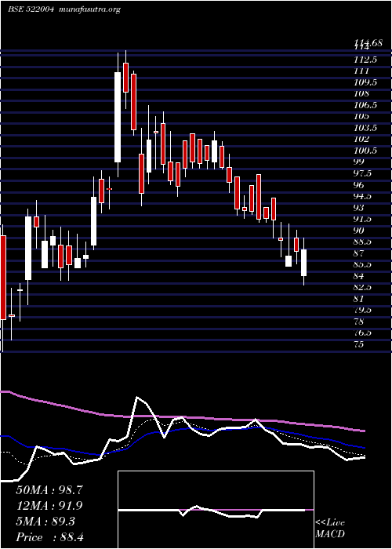Click the '<<Live MACD' label
392x549 pixels.
click(330, 529)
